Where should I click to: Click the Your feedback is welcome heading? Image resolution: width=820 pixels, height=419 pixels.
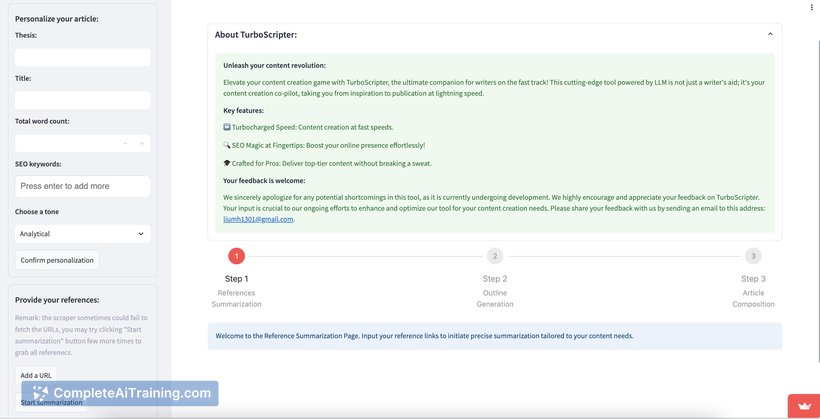(264, 180)
